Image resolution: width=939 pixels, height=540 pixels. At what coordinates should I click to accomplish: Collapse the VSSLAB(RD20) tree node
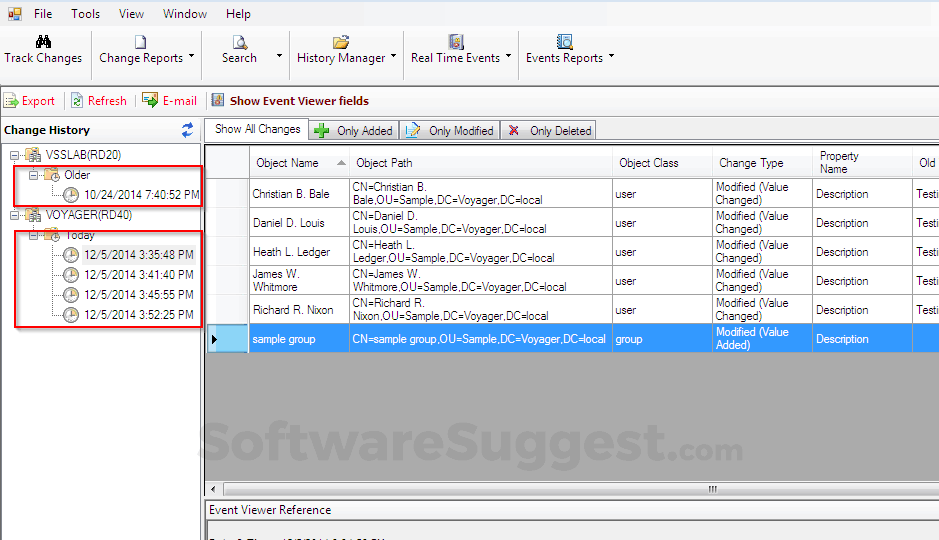point(14,156)
